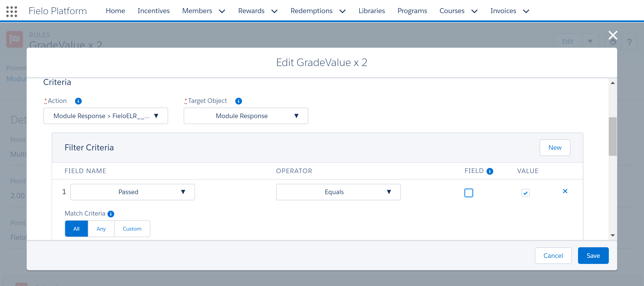
Task: Open the Rewards tab
Action: (x=251, y=11)
